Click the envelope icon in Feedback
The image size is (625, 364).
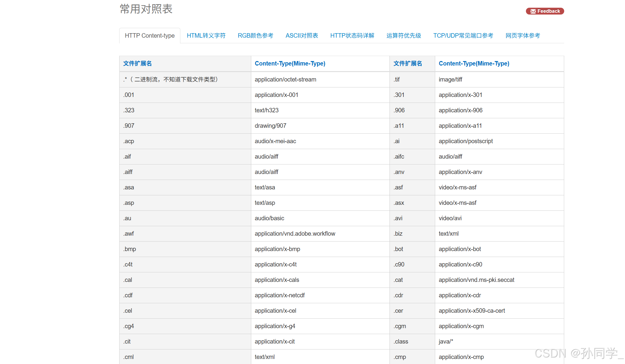pos(533,12)
